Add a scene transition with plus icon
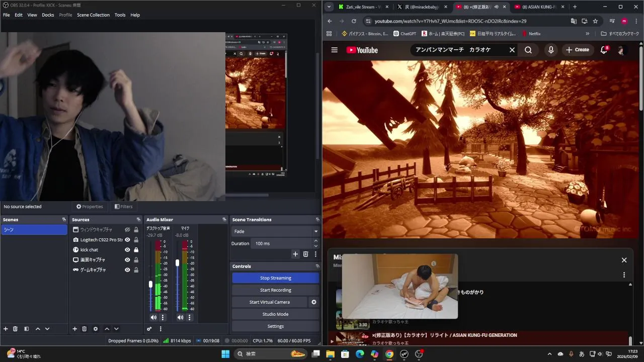This screenshot has height=362, width=644. coord(295,254)
